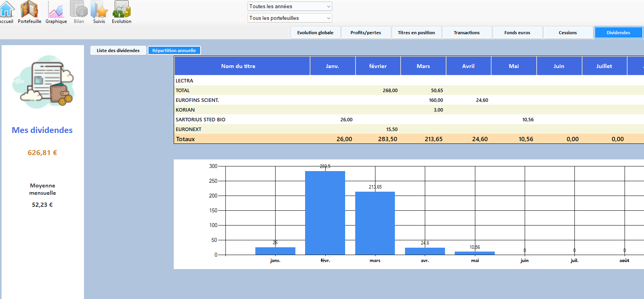644x299 pixels.
Task: Show the Liste des dividendes view
Action: [118, 51]
